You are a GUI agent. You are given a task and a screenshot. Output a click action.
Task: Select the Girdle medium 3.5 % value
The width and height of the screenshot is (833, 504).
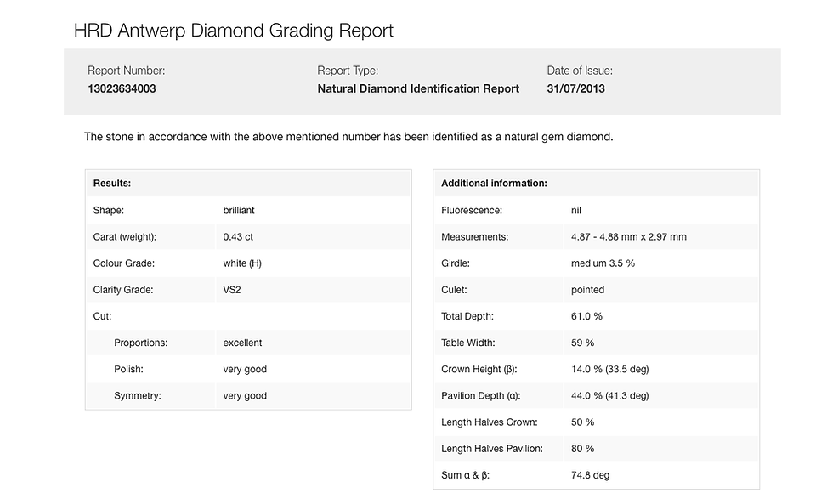click(603, 263)
